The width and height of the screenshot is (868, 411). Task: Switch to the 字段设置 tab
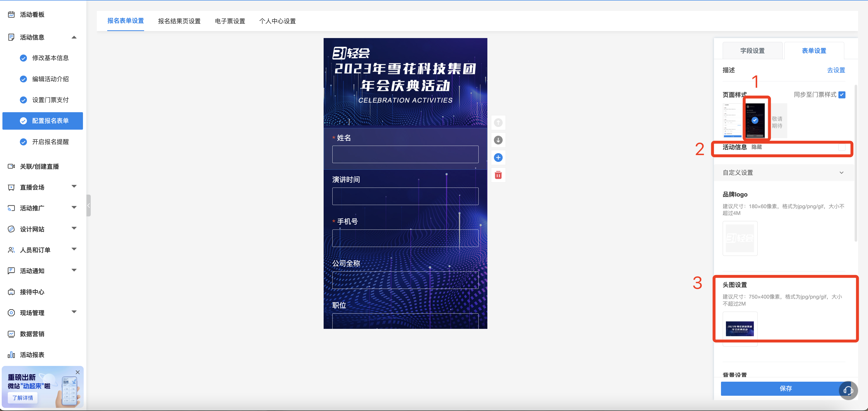click(x=753, y=50)
